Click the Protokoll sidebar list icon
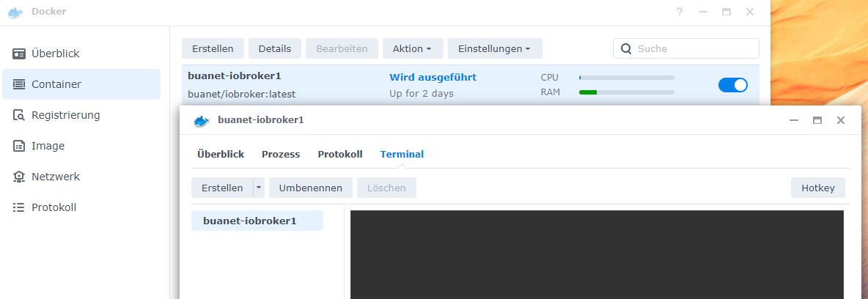Viewport: 868px width, 299px height. tap(19, 207)
